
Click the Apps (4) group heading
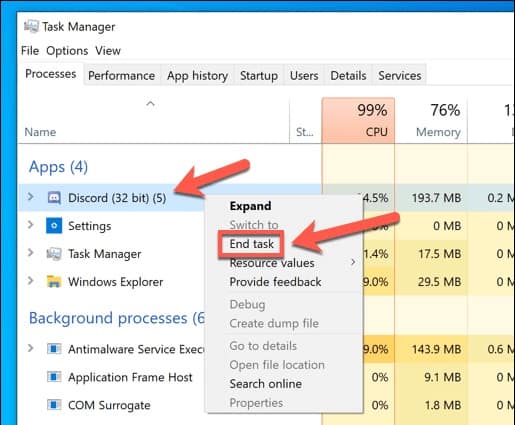(x=58, y=167)
